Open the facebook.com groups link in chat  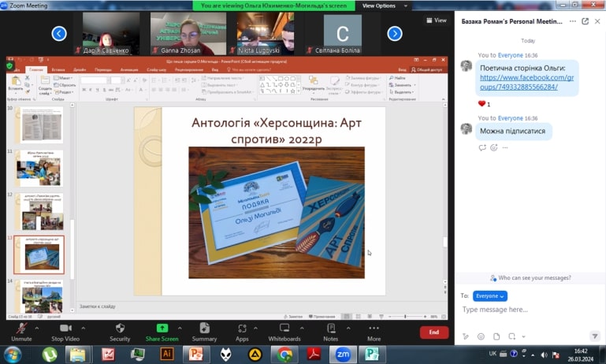tap(526, 82)
